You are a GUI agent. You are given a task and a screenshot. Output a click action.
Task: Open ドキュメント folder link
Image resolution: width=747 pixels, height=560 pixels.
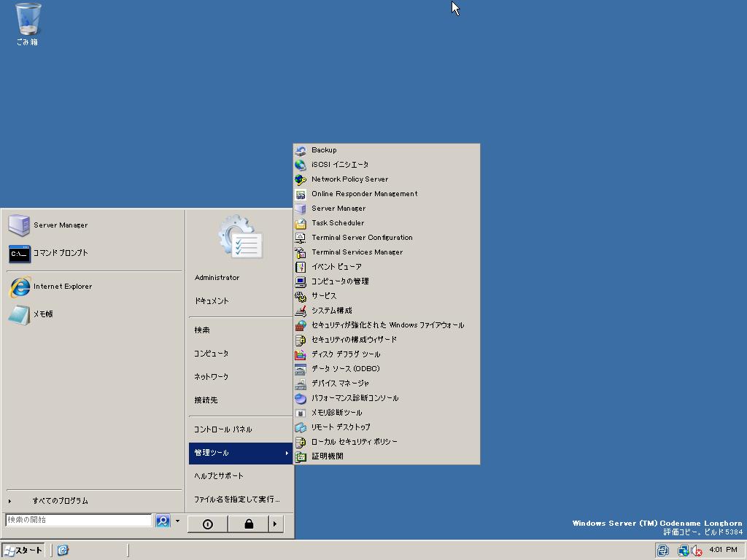(x=241, y=301)
